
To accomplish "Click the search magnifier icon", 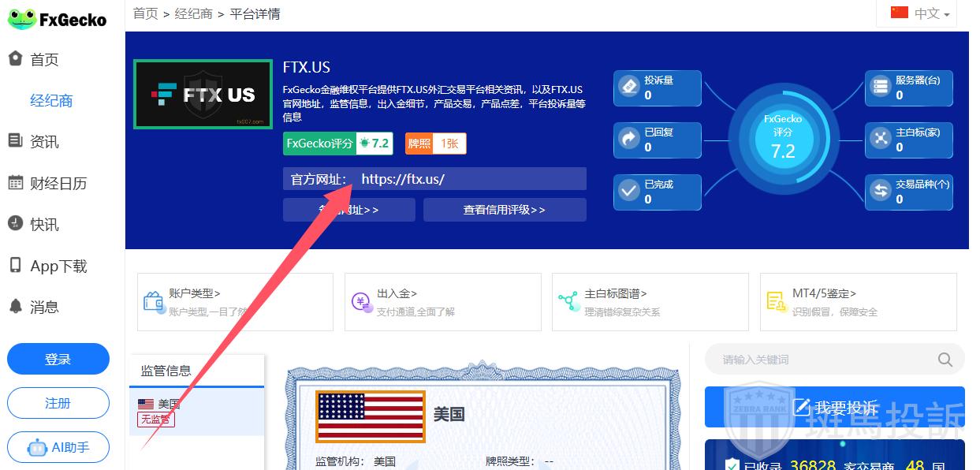I will [945, 360].
